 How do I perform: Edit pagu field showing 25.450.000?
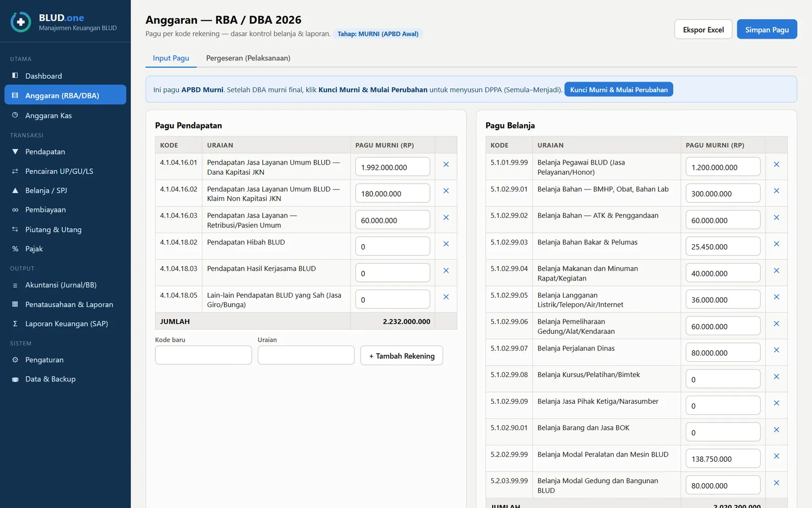coord(723,247)
